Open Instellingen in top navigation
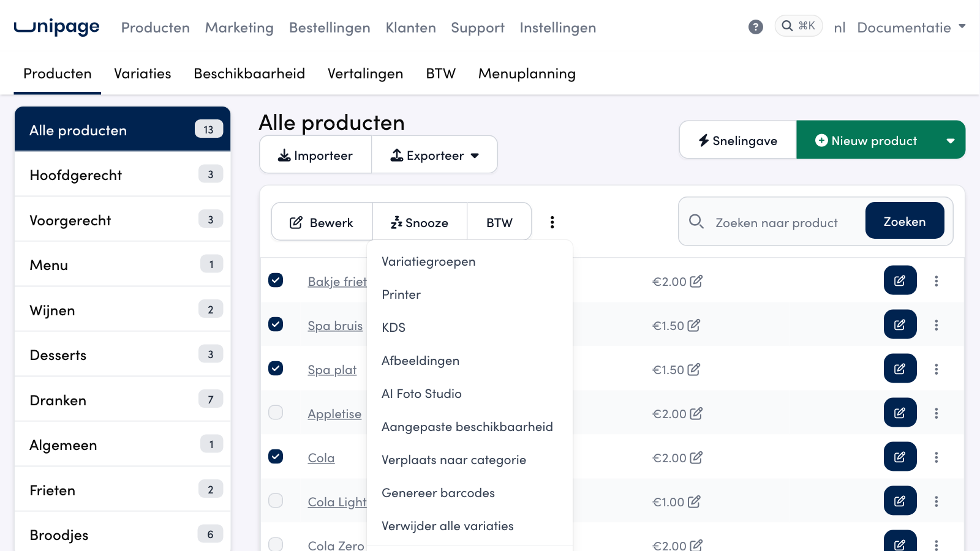 click(558, 28)
